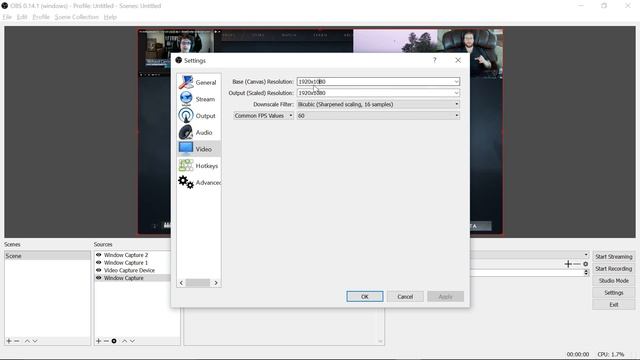The width and height of the screenshot is (640, 360).
Task: Close the Settings dialog with X
Action: coord(458,60)
